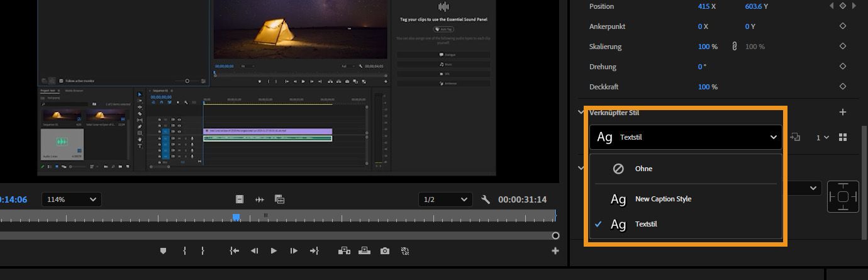
Task: Open the button editor plus icon
Action: (x=555, y=251)
